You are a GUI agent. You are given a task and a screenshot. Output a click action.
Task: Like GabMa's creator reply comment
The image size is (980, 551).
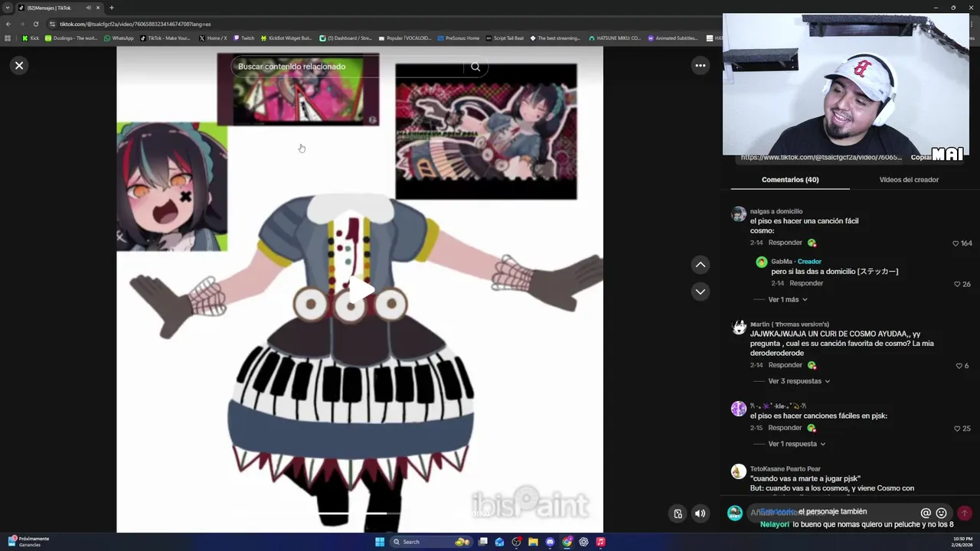point(957,284)
